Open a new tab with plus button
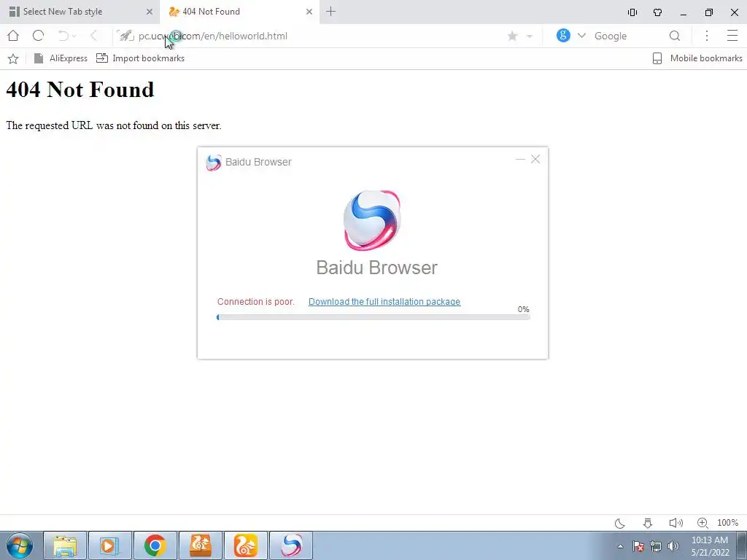Image resolution: width=747 pixels, height=560 pixels. [330, 12]
